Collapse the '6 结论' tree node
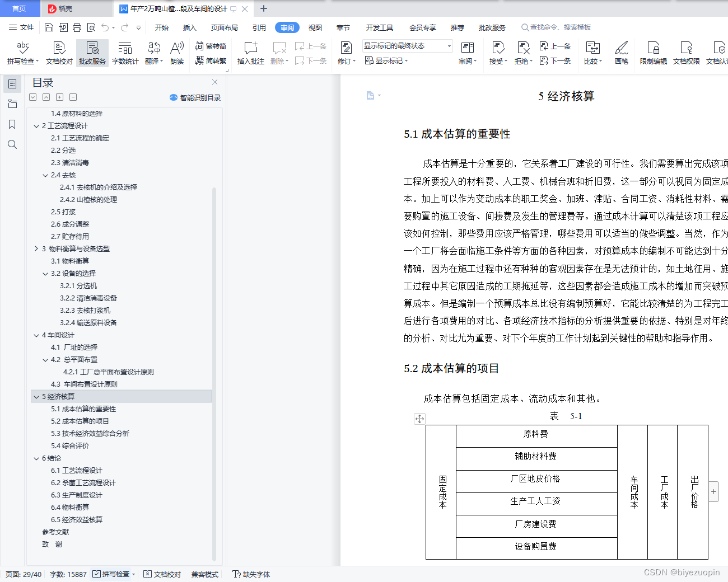Image resolution: width=728 pixels, height=582 pixels. coord(36,458)
